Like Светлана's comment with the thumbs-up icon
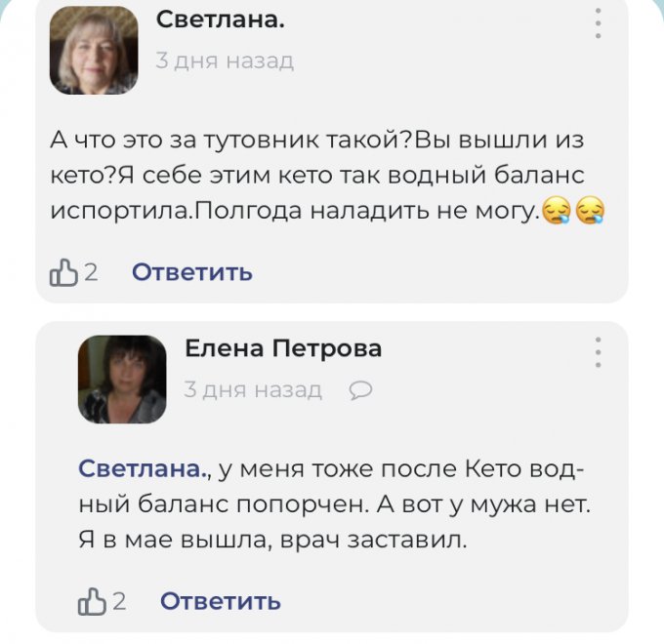 [x=63, y=272]
